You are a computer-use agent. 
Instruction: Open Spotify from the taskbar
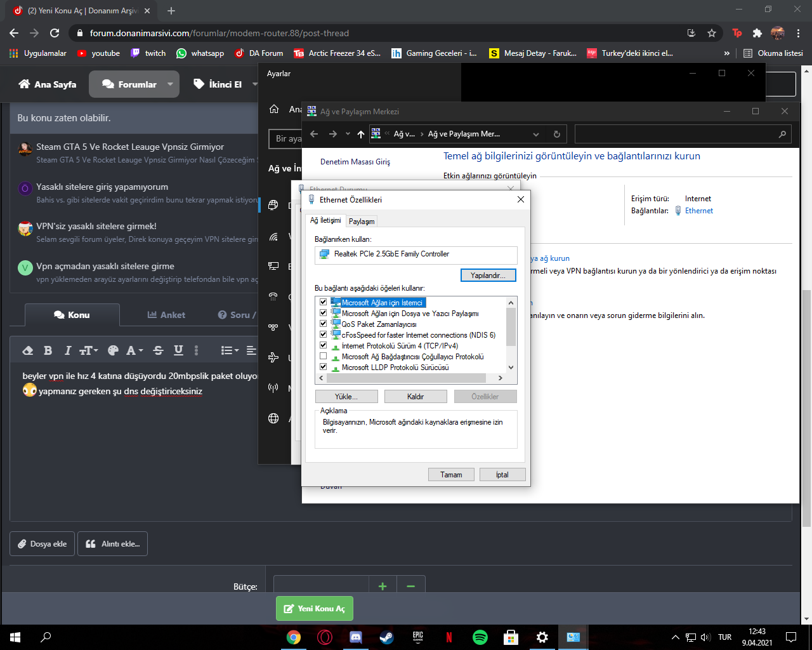(480, 637)
